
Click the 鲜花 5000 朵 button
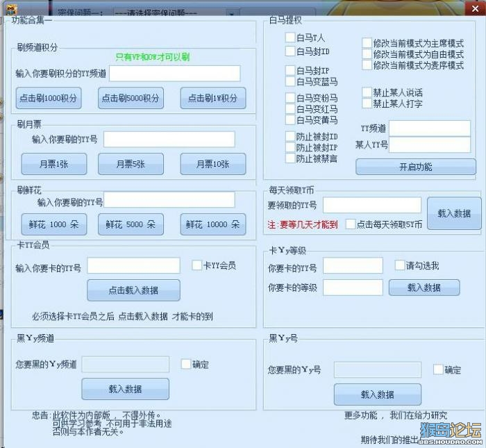131,224
